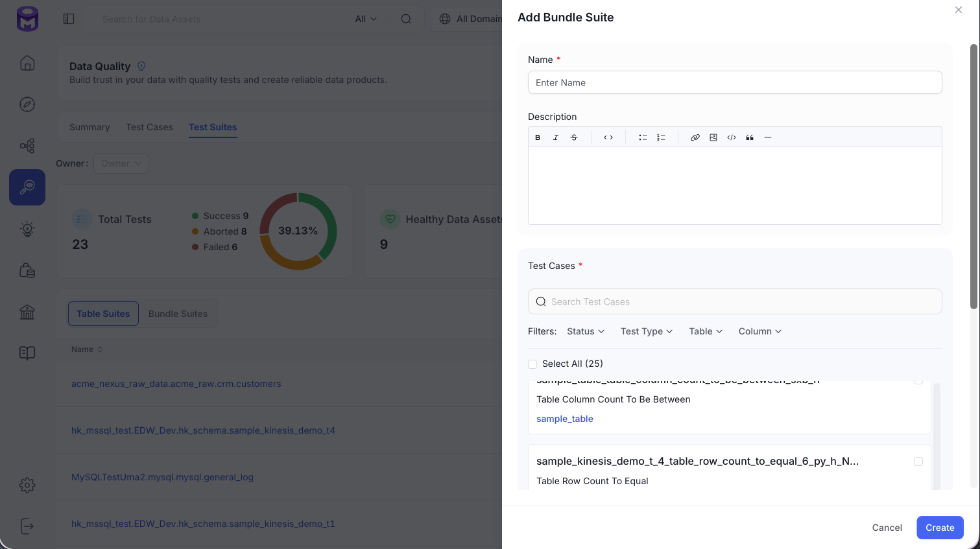Click the Create button
This screenshot has height=549, width=980.
(940, 528)
